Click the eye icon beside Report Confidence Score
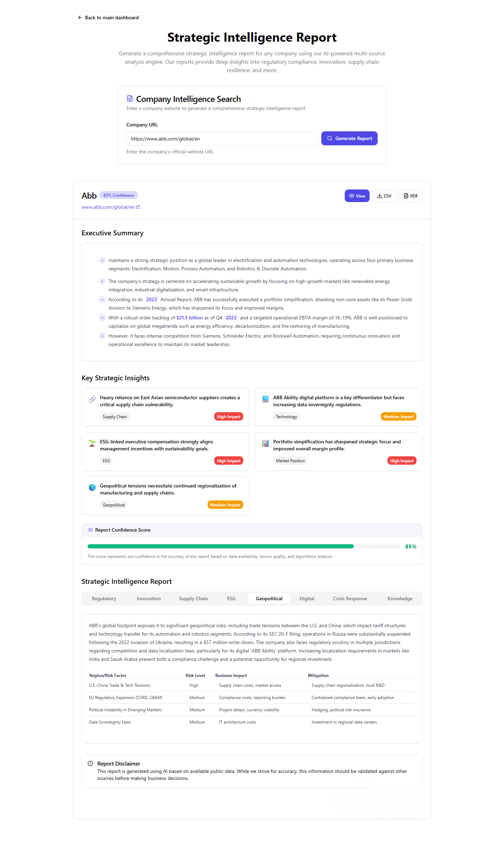 coord(90,530)
